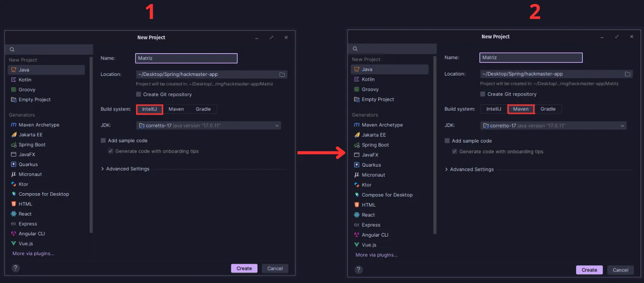Open More via plugins link, right dialog
644x283 pixels.
(x=376, y=255)
